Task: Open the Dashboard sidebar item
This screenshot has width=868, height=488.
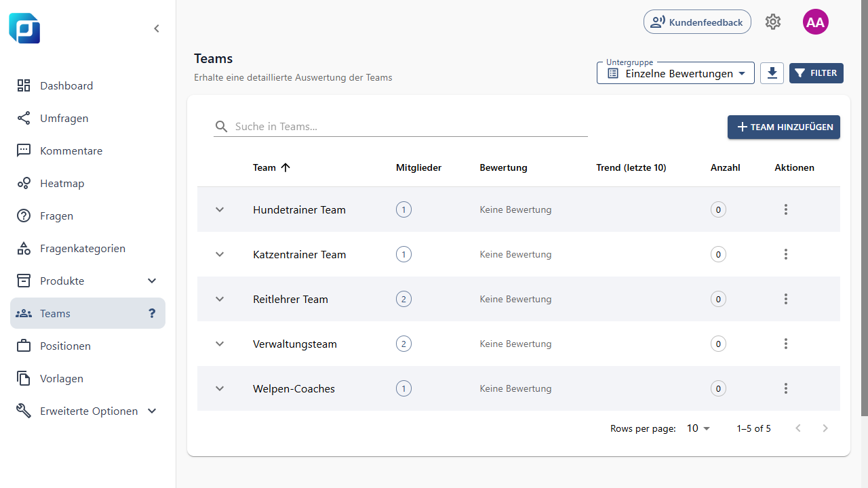Action: [87, 85]
